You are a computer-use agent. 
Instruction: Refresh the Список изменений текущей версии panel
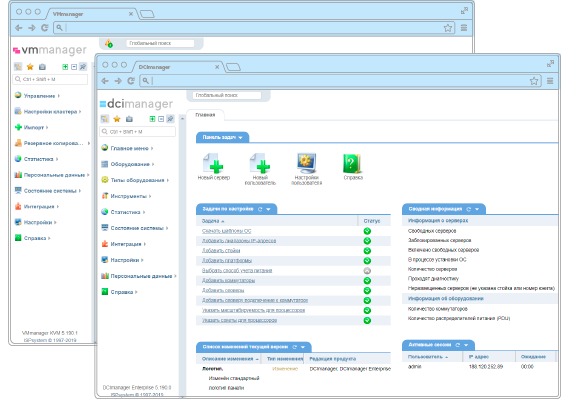pyautogui.click(x=294, y=347)
